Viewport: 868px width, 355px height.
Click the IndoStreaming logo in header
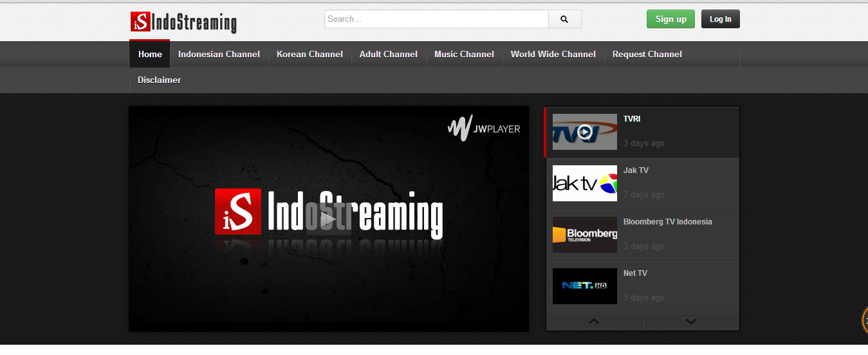point(183,22)
